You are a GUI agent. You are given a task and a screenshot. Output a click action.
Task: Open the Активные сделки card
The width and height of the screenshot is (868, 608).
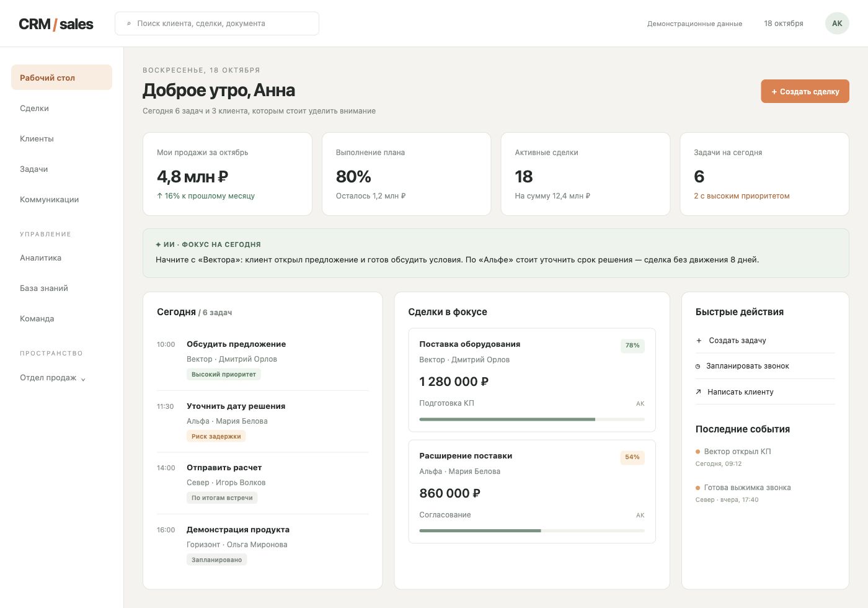click(x=585, y=174)
